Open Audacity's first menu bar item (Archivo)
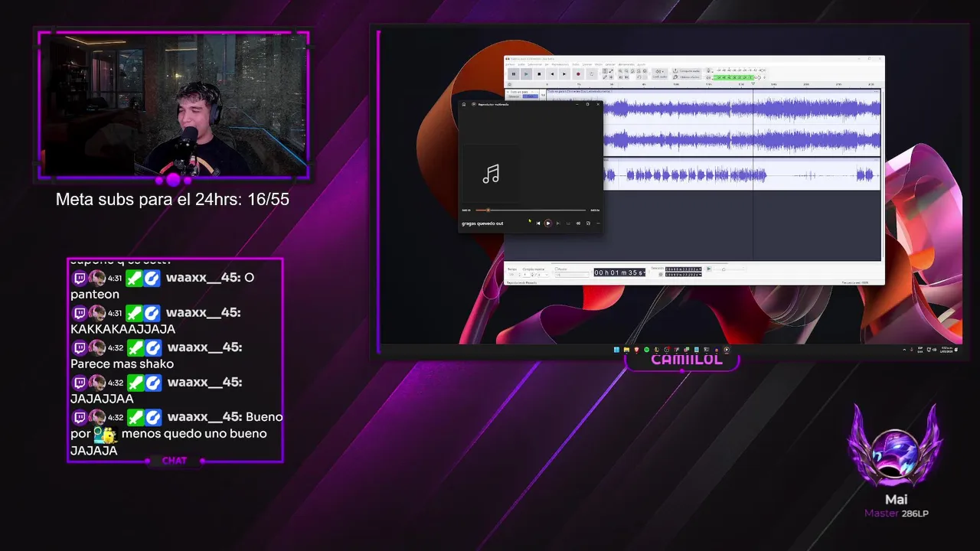This screenshot has height=551, width=980. click(510, 64)
